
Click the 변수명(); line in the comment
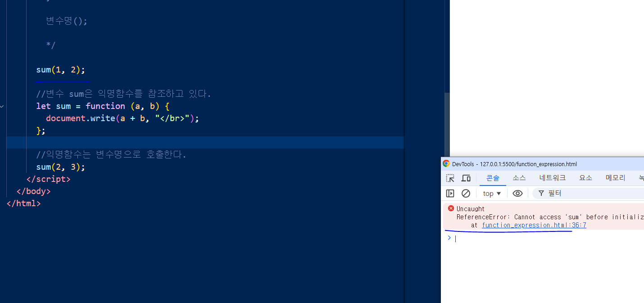[x=67, y=21]
